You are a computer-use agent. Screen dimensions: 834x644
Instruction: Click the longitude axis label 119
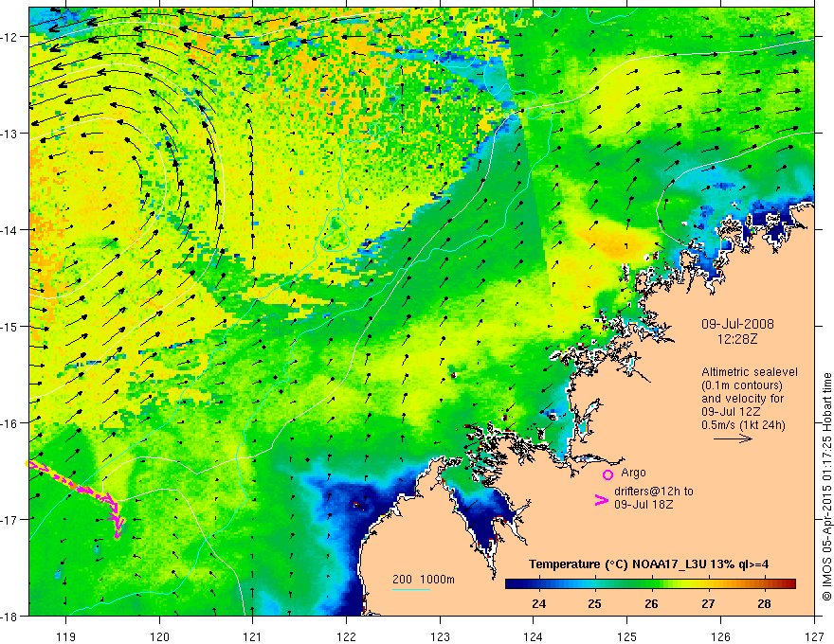(x=66, y=636)
